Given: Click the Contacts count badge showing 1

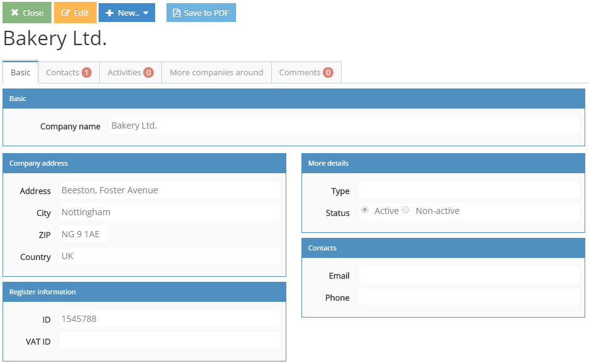Looking at the screenshot, I should tap(87, 72).
